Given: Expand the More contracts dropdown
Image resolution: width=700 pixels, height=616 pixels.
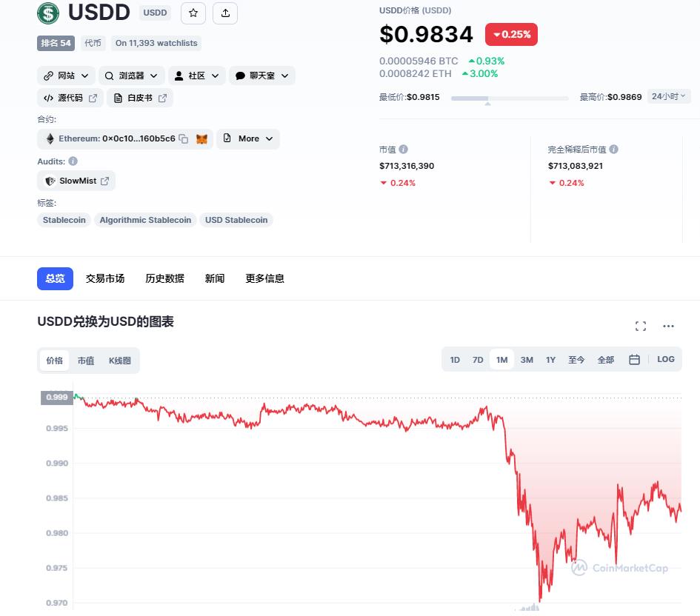Looking at the screenshot, I should [x=248, y=138].
